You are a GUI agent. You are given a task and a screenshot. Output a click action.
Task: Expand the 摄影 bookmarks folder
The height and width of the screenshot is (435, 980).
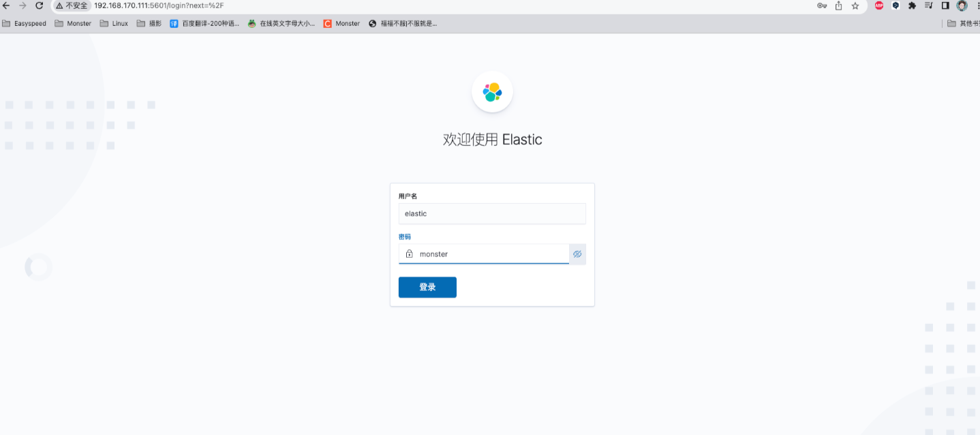(149, 23)
